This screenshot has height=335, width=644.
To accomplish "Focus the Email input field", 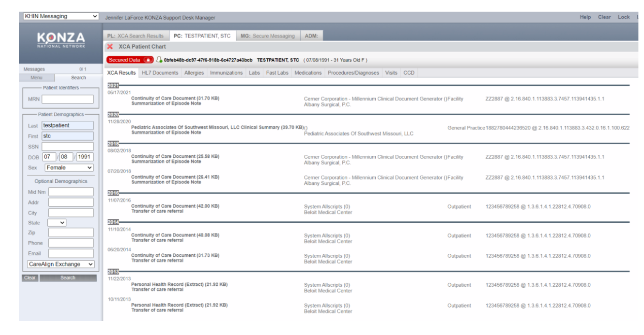I will pos(71,253).
